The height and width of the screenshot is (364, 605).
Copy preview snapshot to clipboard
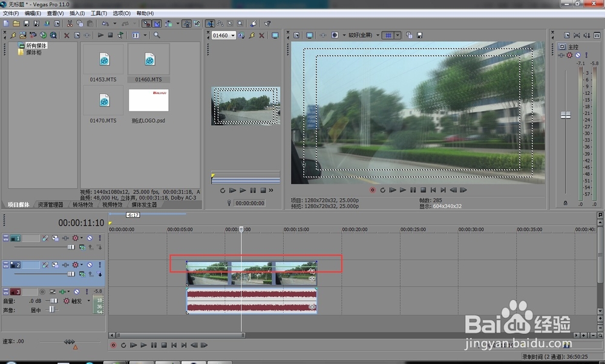(x=409, y=35)
